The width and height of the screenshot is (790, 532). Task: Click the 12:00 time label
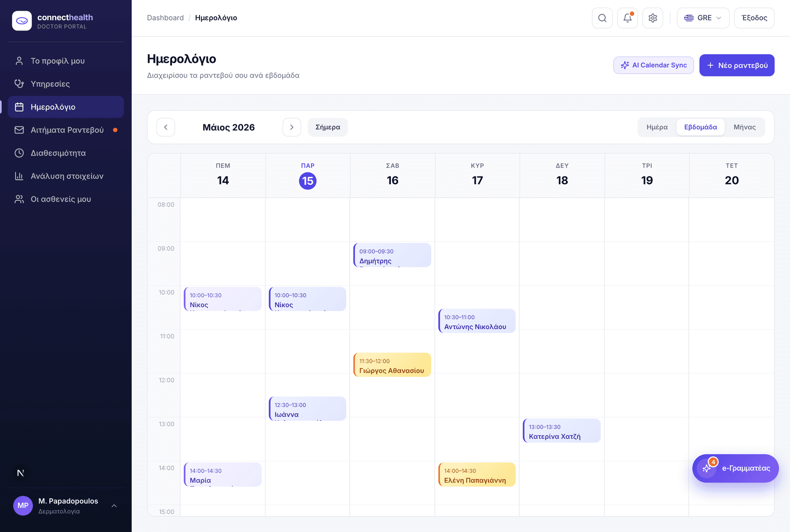[x=167, y=380]
